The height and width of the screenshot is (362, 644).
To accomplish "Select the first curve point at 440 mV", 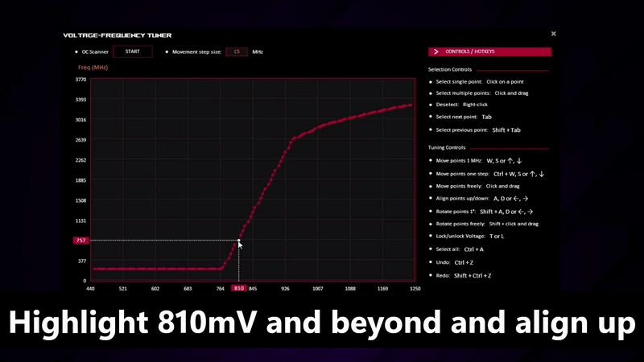I will point(94,269).
